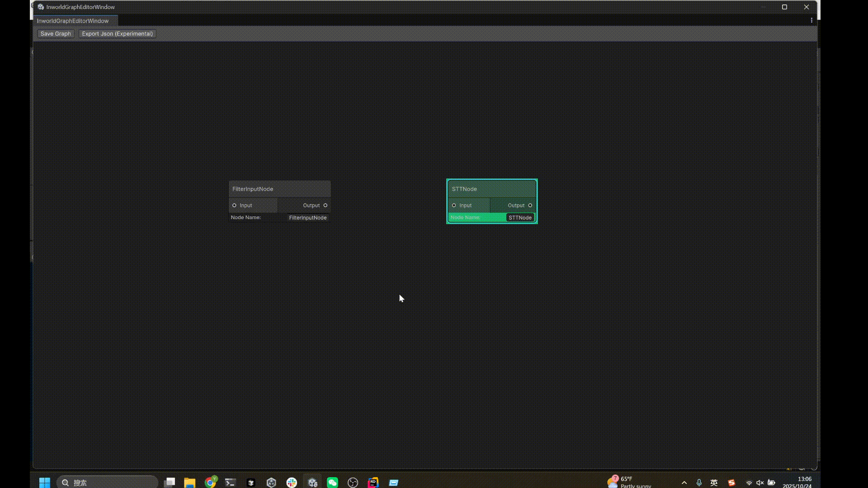
Task: Launch Google Chrome from the taskbar
Action: [210, 482]
